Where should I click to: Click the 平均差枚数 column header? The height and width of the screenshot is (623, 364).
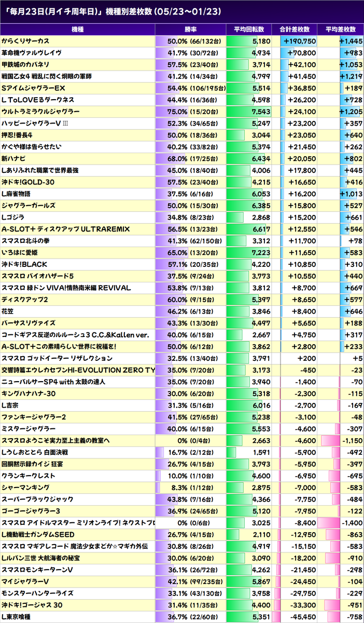click(341, 30)
